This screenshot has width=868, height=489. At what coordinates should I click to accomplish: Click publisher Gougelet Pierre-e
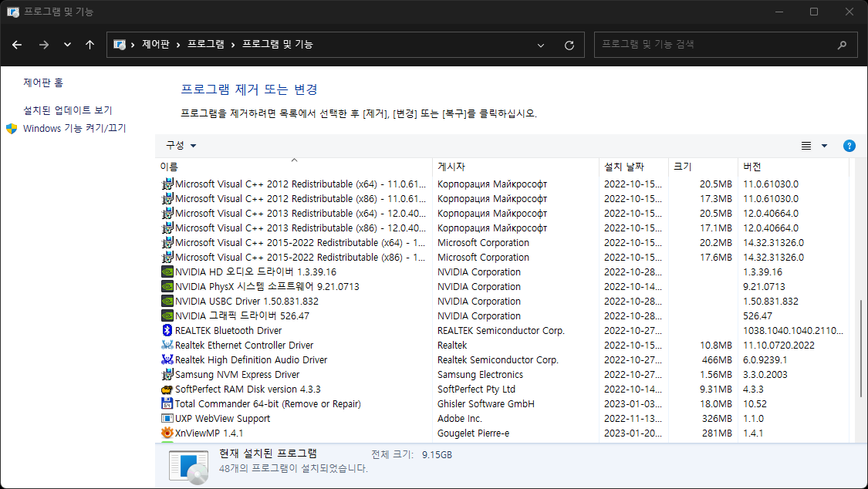tap(473, 433)
